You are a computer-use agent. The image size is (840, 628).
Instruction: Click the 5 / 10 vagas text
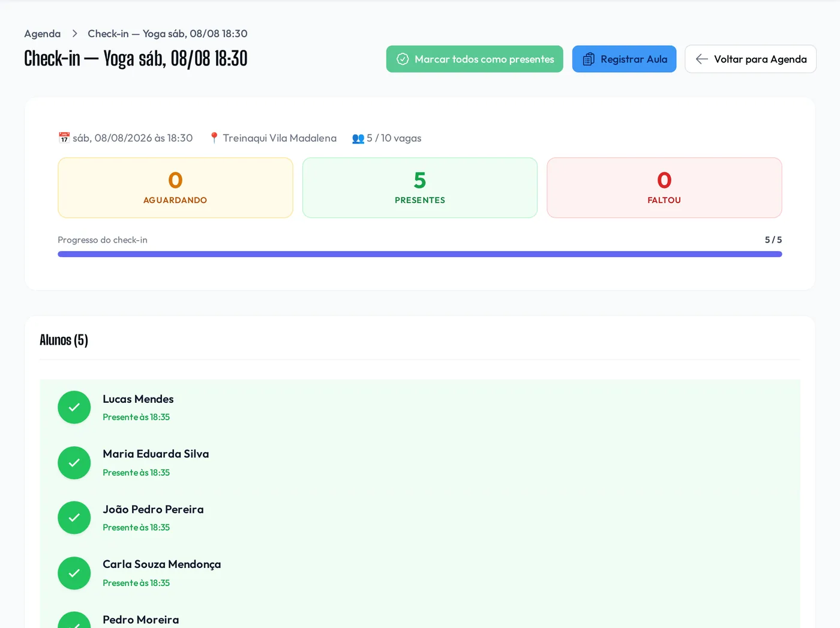(x=394, y=138)
